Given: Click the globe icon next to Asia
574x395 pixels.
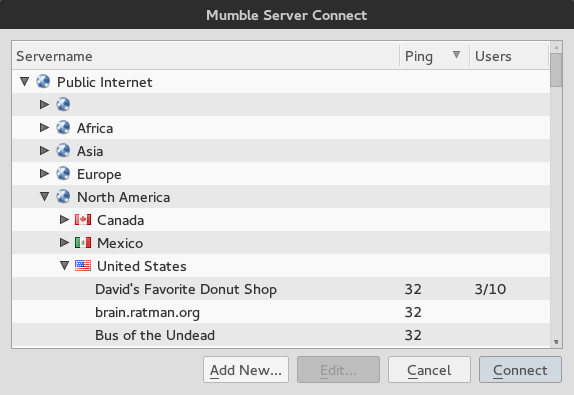Looking at the screenshot, I should click(x=63, y=150).
